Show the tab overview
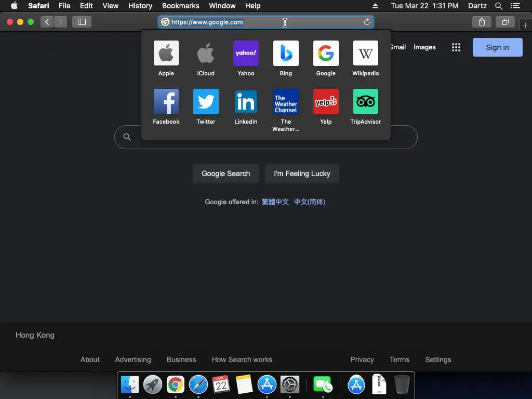The image size is (532, 399). coord(505,22)
